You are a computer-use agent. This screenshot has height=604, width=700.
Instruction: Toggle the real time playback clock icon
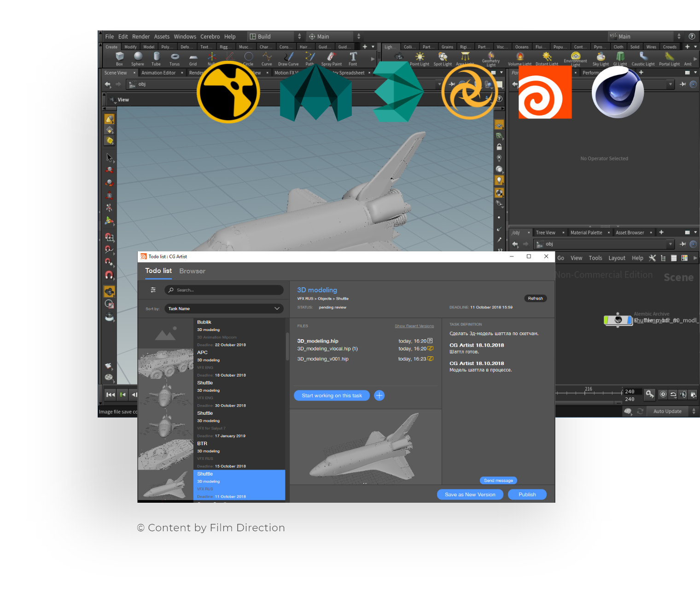(x=663, y=394)
